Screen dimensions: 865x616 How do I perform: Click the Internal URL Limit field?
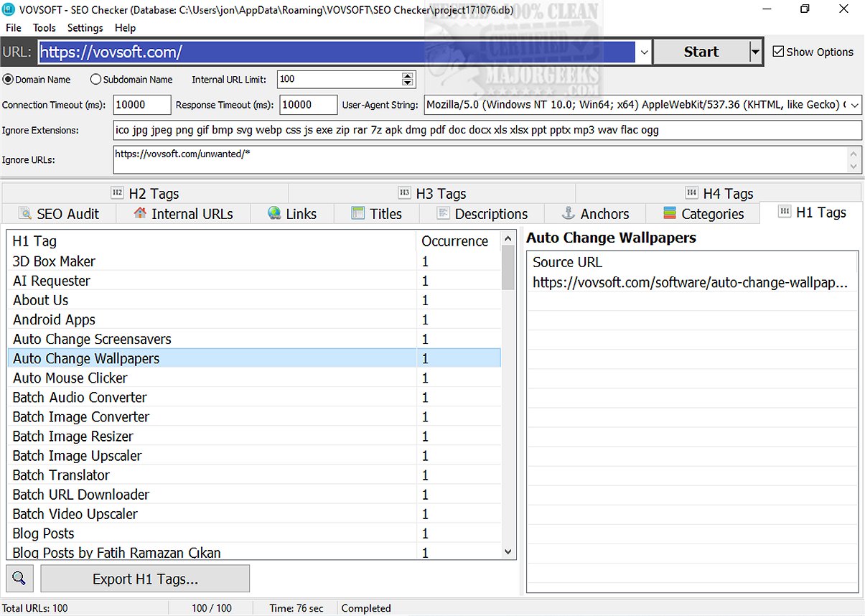[x=339, y=80]
